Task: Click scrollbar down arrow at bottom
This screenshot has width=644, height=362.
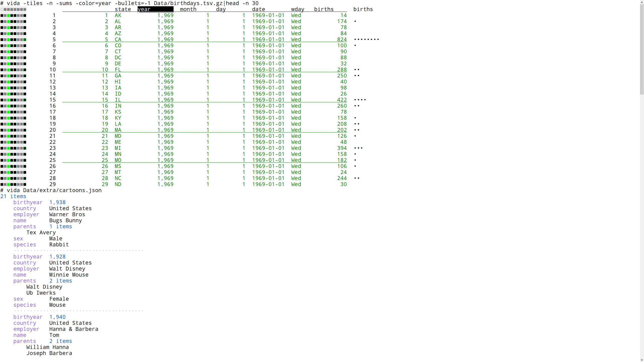Action: [642, 360]
